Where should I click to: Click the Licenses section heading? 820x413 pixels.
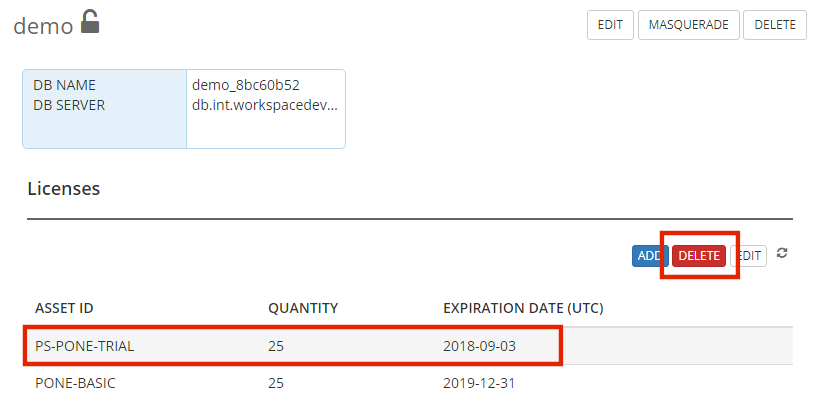coord(63,188)
